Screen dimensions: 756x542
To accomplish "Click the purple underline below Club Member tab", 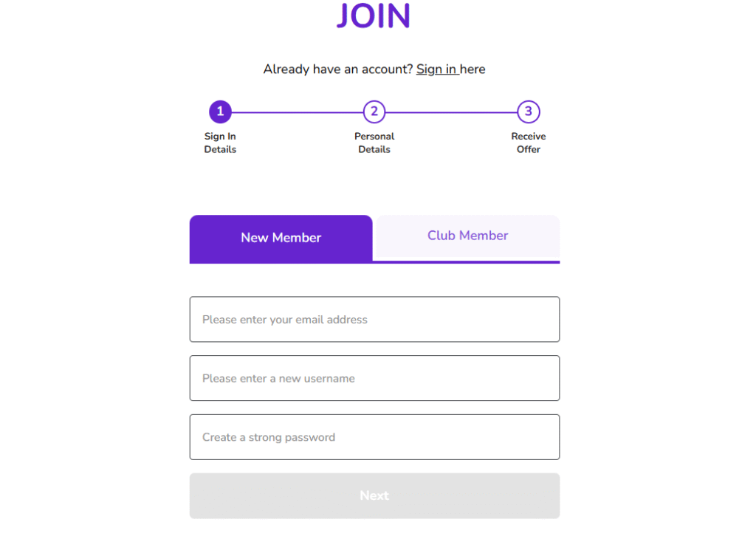I will click(x=467, y=261).
